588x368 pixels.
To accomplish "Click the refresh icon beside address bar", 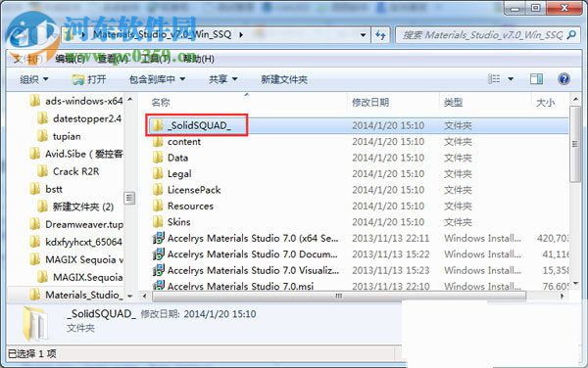I will click(380, 35).
